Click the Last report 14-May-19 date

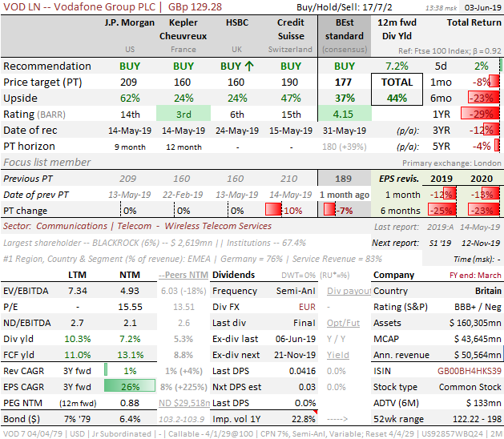[480, 228]
